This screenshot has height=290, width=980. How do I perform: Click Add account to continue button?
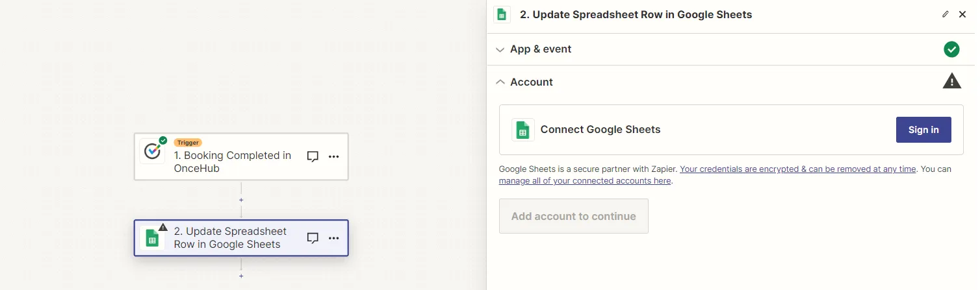click(573, 216)
